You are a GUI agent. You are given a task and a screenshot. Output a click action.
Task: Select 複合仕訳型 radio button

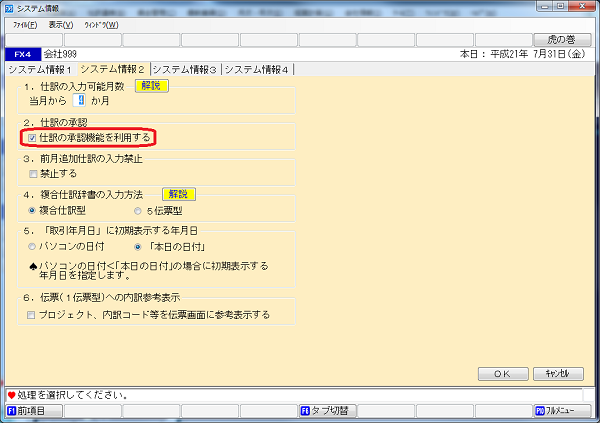32,211
